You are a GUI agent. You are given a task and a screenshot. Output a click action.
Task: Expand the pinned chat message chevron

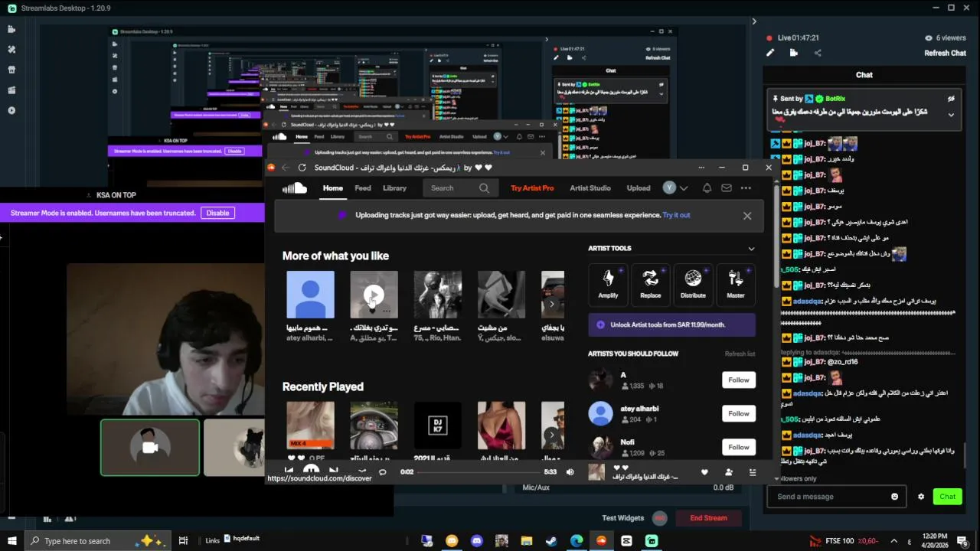pyautogui.click(x=951, y=115)
